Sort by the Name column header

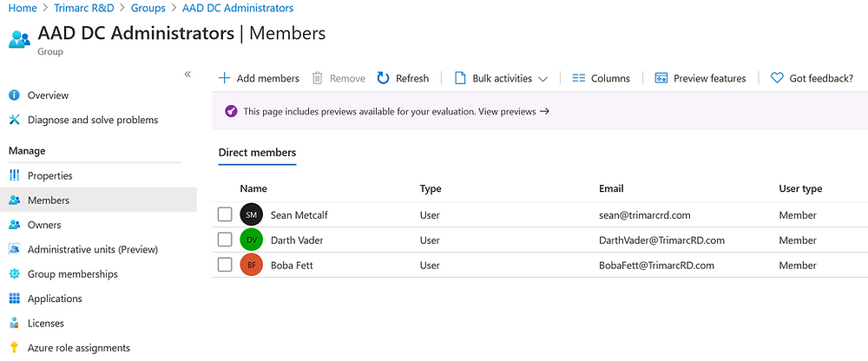pos(253,189)
